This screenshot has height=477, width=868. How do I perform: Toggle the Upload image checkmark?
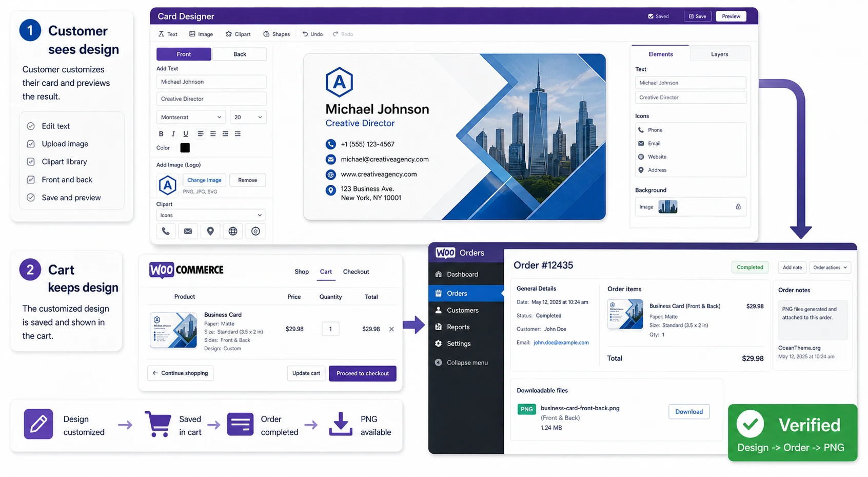(31, 144)
